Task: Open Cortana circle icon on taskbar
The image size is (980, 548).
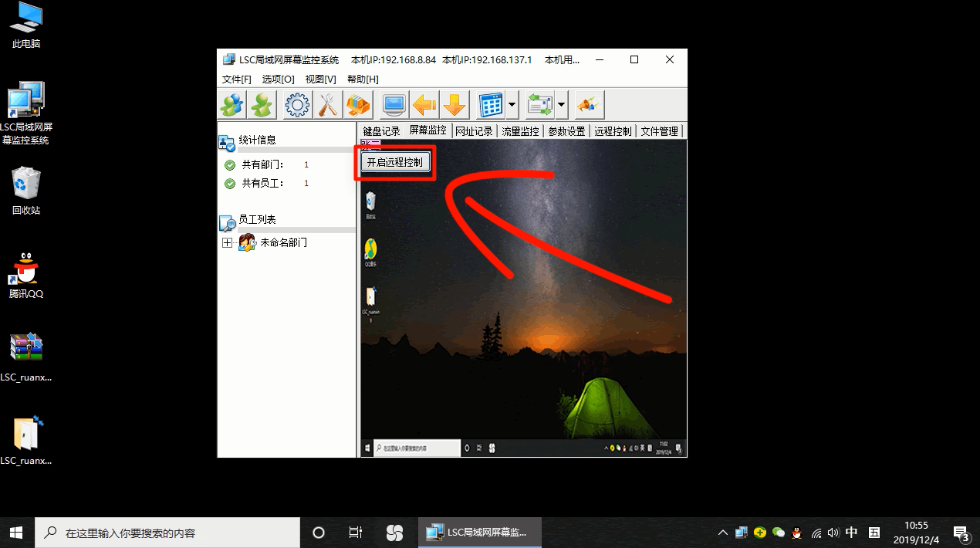Action: tap(318, 533)
